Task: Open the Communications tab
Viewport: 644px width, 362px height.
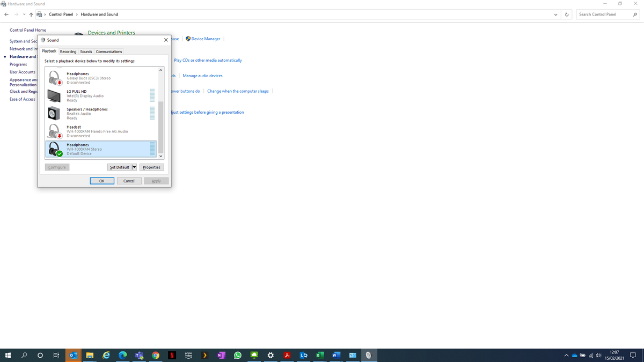Action: 109,51
